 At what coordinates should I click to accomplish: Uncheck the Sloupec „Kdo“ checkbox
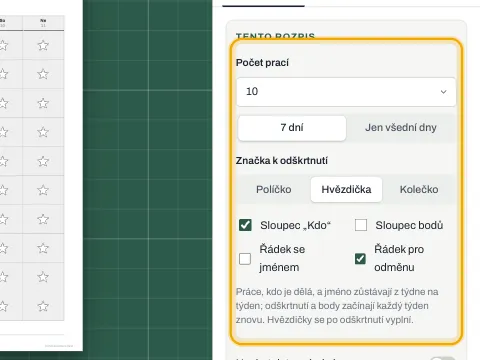tap(245, 225)
